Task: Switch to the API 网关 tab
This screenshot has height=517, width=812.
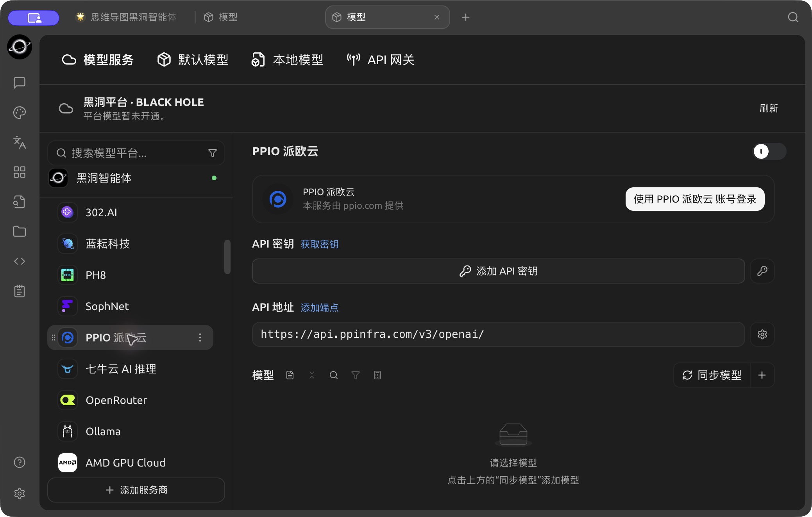Action: tap(381, 60)
